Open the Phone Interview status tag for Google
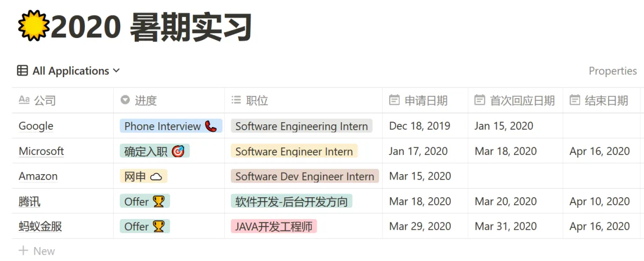 (171, 126)
